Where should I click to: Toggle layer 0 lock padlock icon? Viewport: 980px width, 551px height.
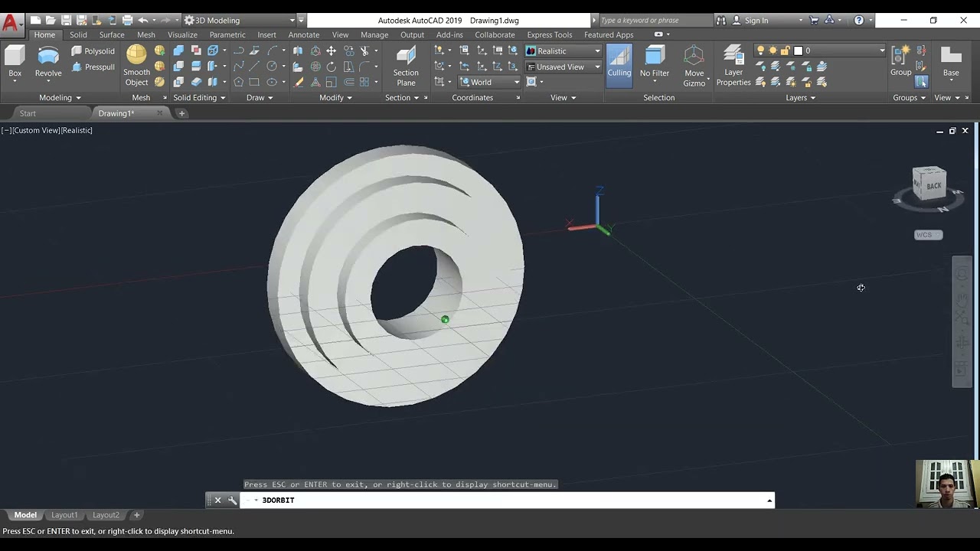click(786, 51)
